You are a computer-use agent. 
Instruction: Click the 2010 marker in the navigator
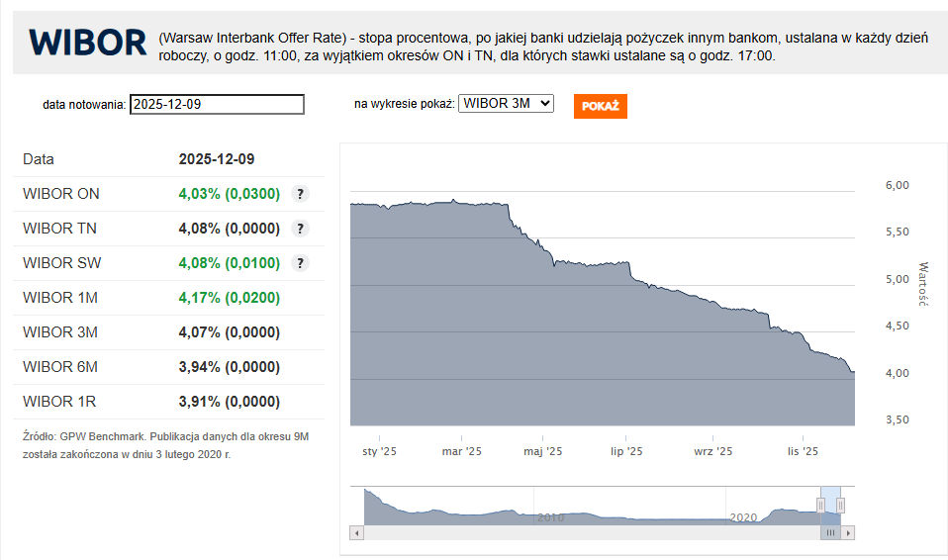(x=550, y=517)
